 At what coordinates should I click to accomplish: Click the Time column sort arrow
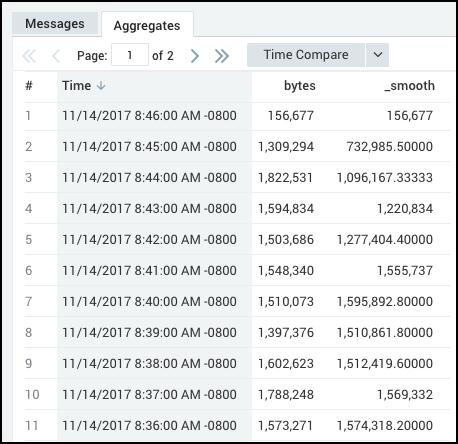point(101,86)
